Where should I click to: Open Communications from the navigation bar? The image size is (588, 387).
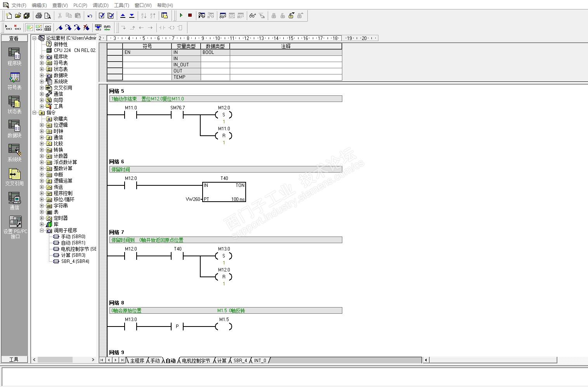point(14,201)
